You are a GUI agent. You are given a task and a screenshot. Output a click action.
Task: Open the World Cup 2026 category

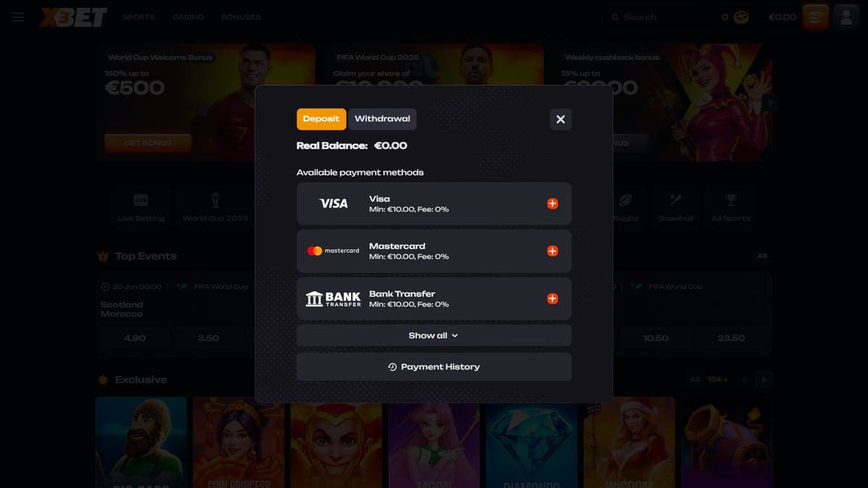215,207
